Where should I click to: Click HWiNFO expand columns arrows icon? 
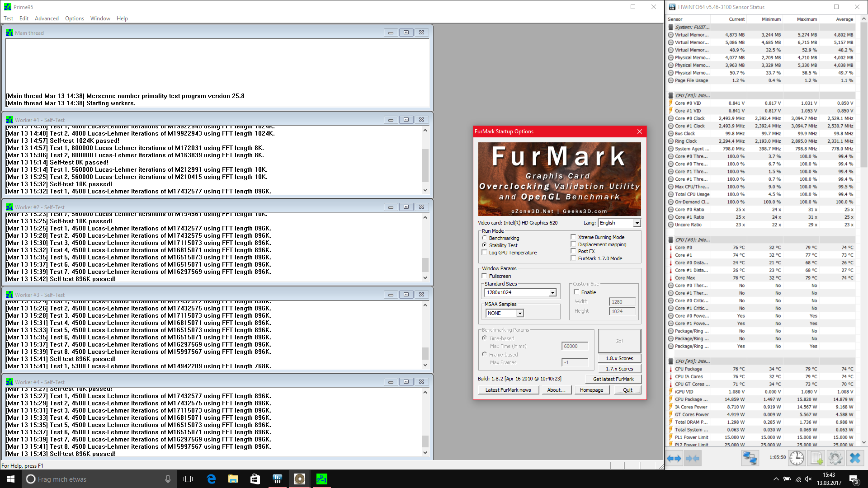pos(674,458)
